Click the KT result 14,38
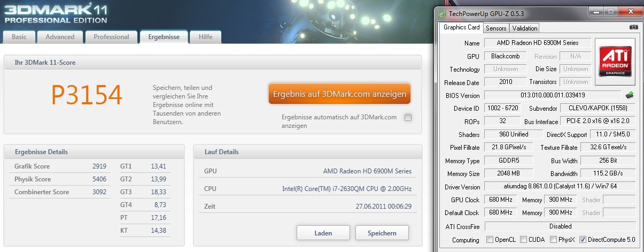The width and height of the screenshot is (644, 252). (x=159, y=231)
